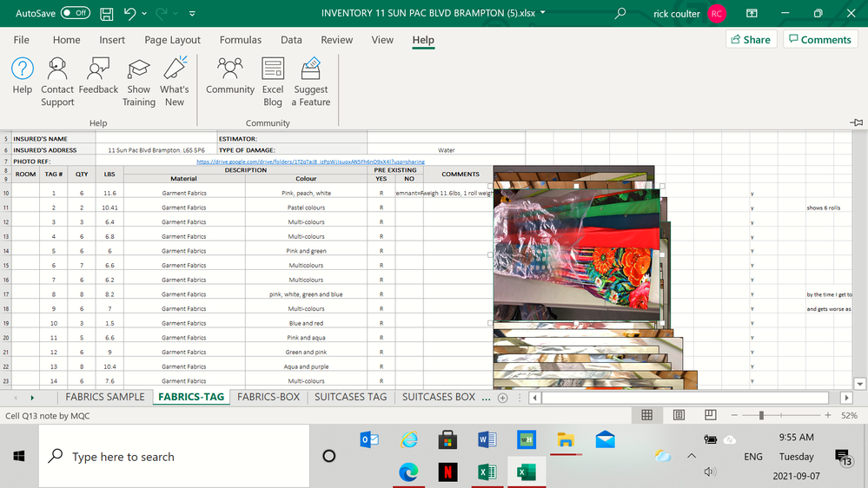868x488 pixels.
Task: Launch Netflix from the taskbar
Action: [x=447, y=472]
